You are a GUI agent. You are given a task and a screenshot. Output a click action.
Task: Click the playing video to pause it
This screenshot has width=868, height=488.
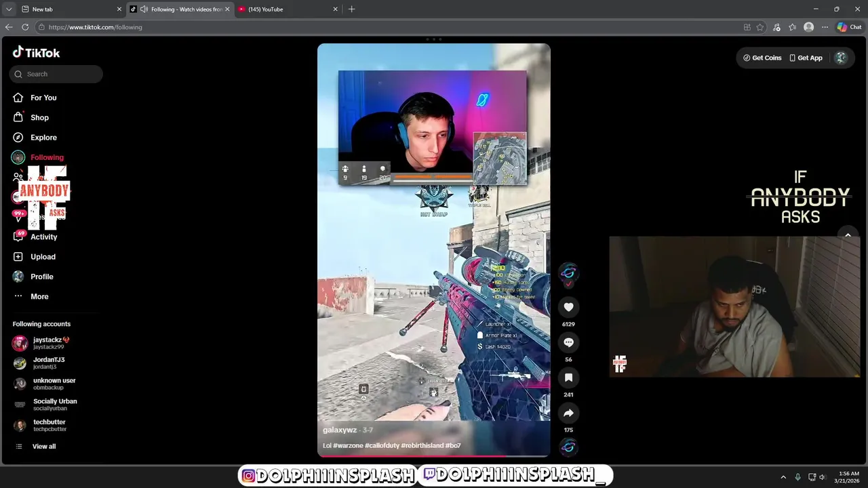434,251
